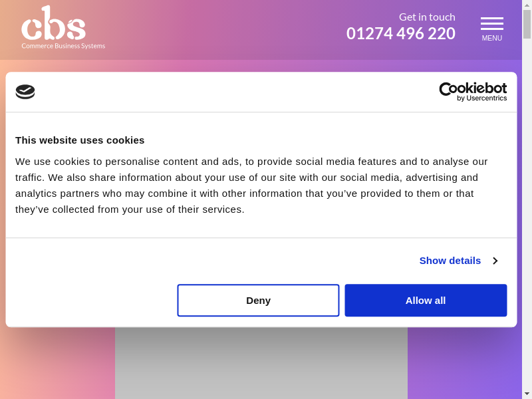Click the cookie description paragraph
The height and width of the screenshot is (399, 532).
[x=253, y=185]
